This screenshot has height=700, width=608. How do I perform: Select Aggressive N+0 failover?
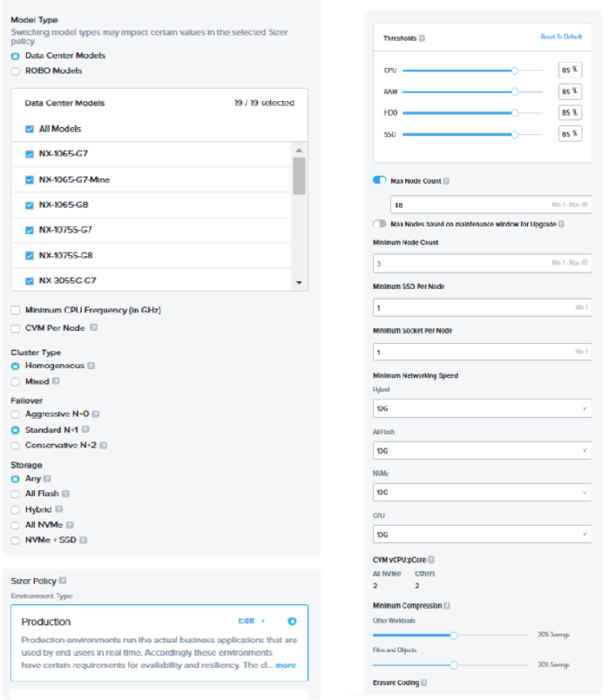click(16, 414)
